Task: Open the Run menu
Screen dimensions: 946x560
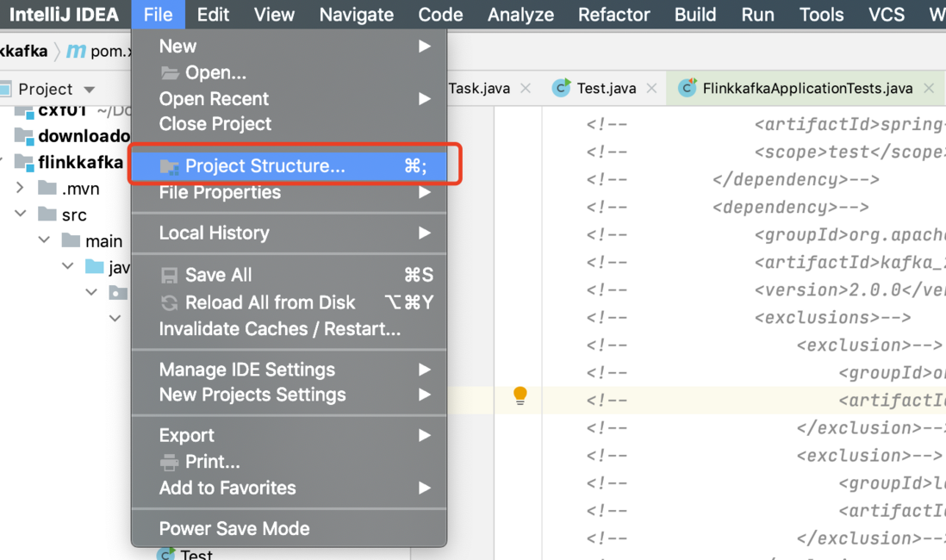Action: [x=757, y=15]
